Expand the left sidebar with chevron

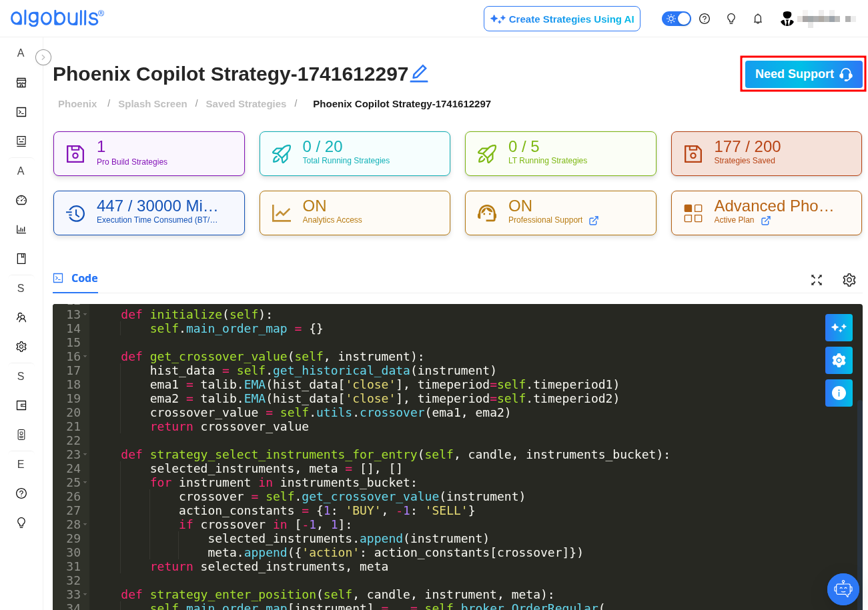point(43,57)
